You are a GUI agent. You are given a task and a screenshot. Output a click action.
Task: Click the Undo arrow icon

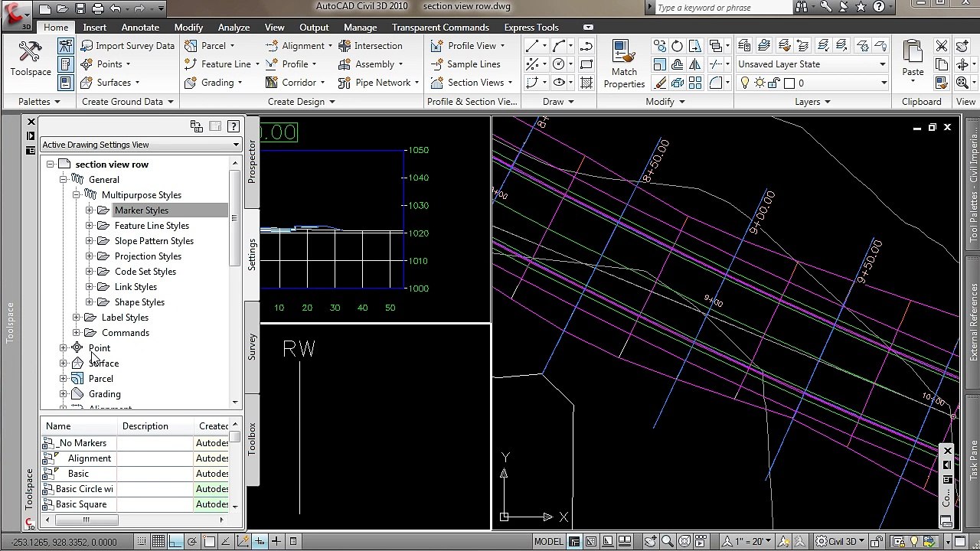pyautogui.click(x=116, y=9)
